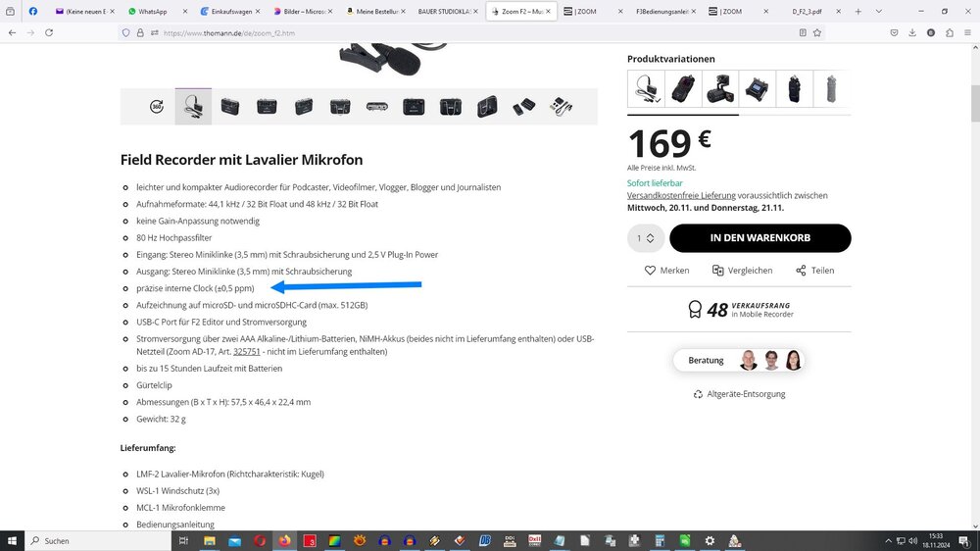Image resolution: width=980 pixels, height=551 pixels.
Task: Open Firefox downloads arrow icon
Action: click(x=912, y=32)
